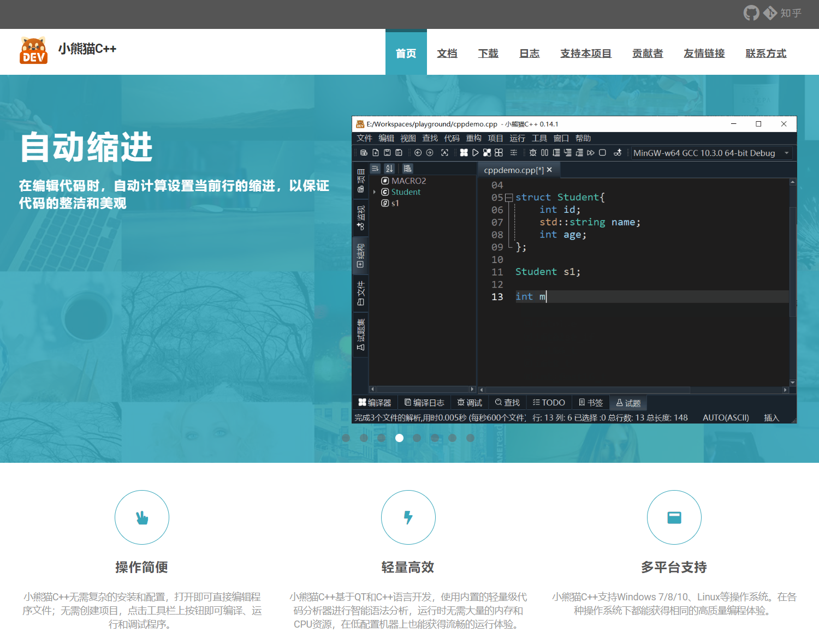Screen dimensions: 819x644
Task: Select the seventh carousel slide dot
Action: pos(453,438)
